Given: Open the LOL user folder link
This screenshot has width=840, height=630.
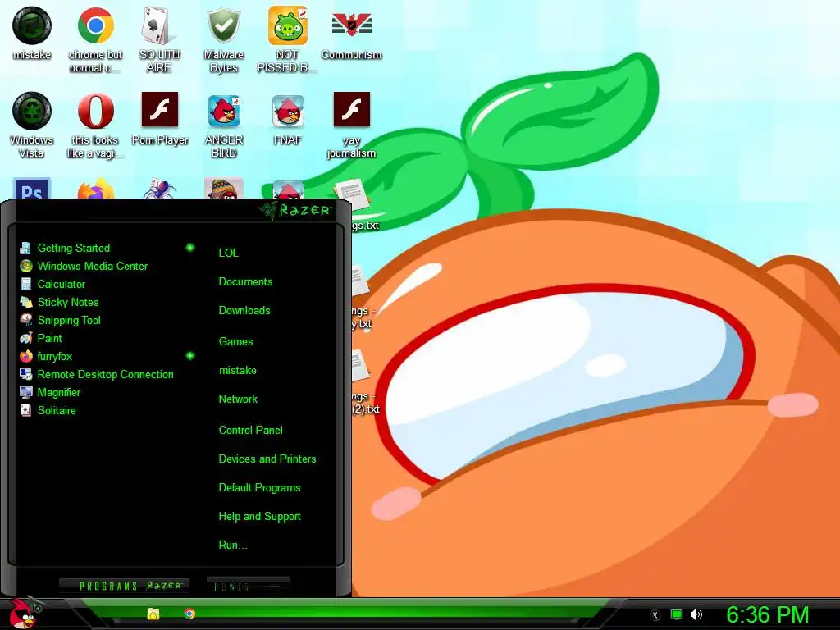Looking at the screenshot, I should click(x=228, y=253).
